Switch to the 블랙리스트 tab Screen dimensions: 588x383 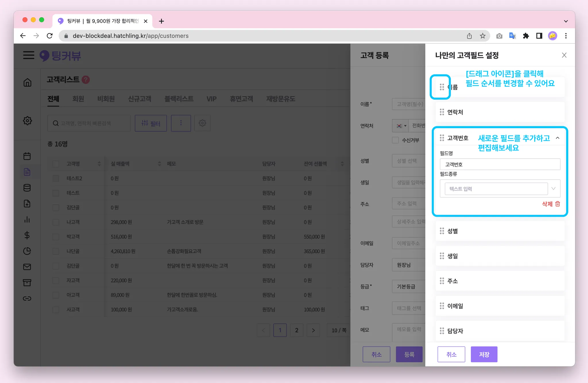pos(179,99)
